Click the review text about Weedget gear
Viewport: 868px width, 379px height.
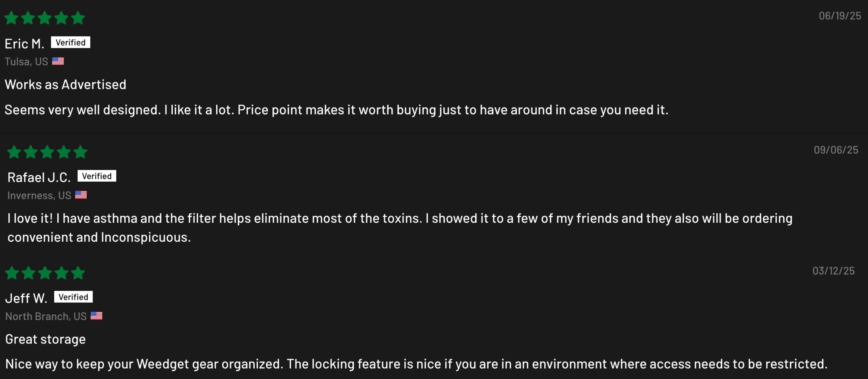pyautogui.click(x=416, y=364)
